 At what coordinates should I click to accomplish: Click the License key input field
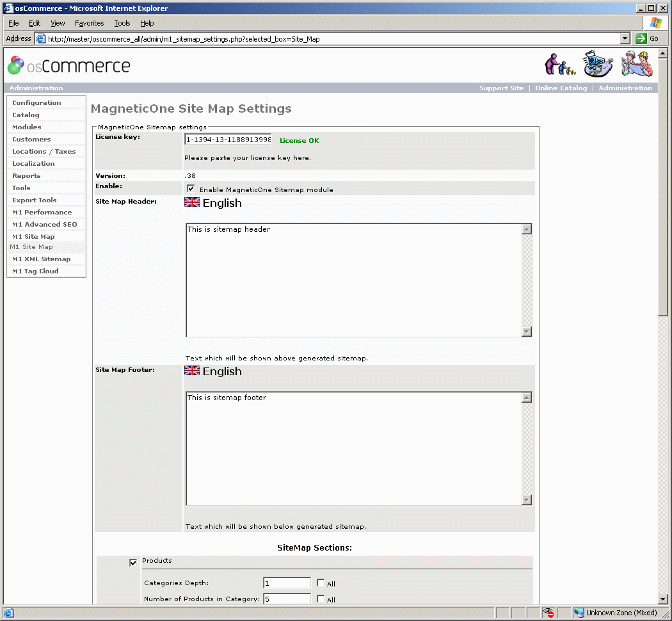(x=228, y=140)
